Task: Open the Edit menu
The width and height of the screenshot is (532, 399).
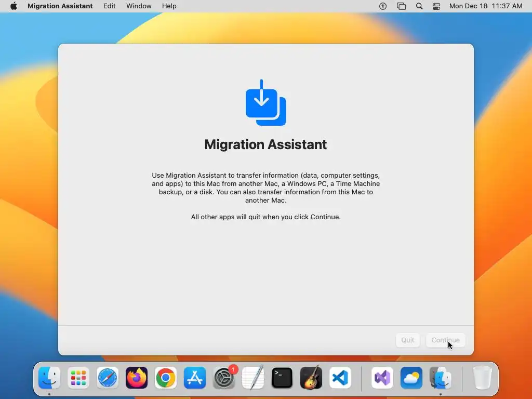Action: [109, 6]
